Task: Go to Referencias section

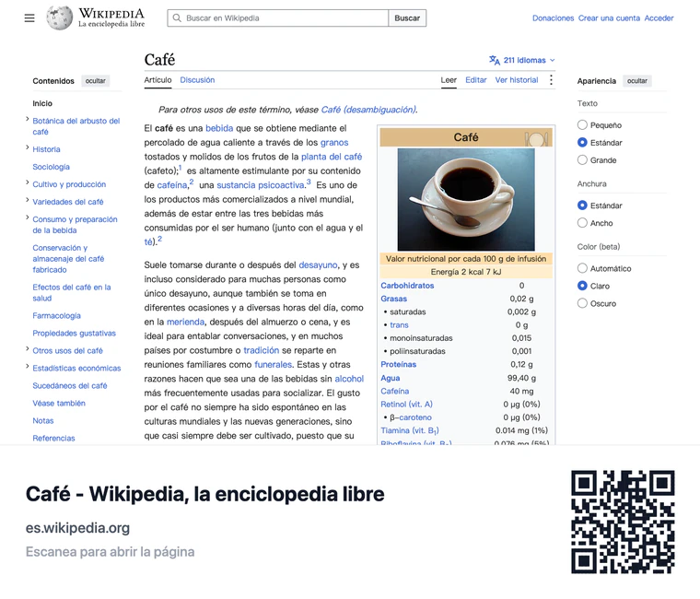Action: [x=53, y=438]
